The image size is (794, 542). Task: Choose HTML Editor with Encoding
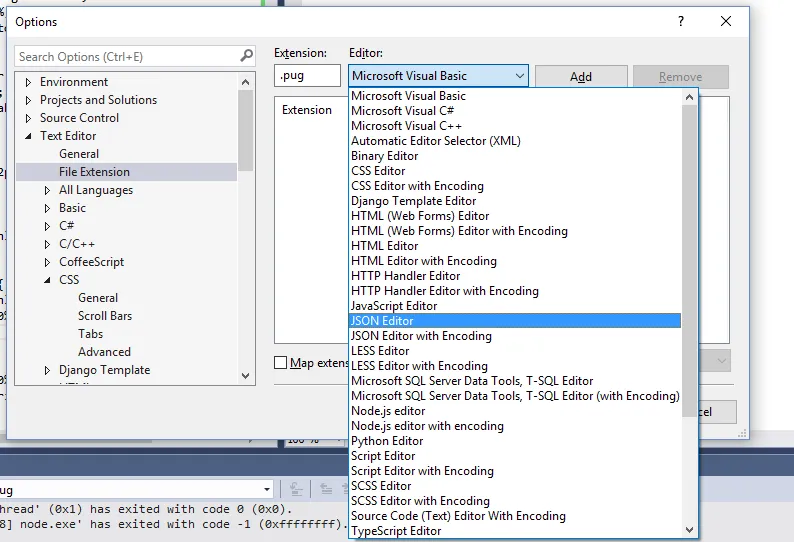click(x=515, y=261)
